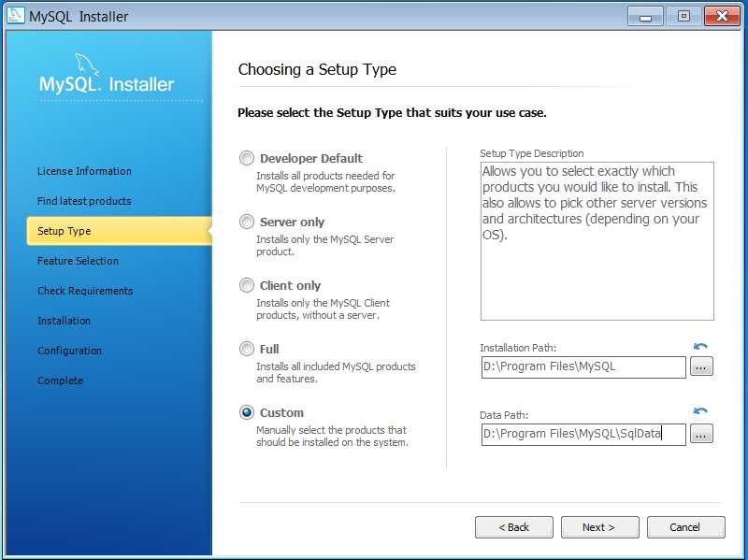Jump to Feature Selection step
748x560 pixels.
(x=78, y=261)
